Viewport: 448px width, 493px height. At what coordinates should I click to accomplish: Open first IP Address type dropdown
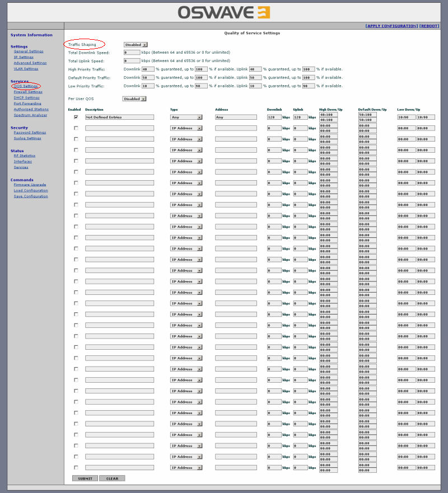click(x=186, y=128)
